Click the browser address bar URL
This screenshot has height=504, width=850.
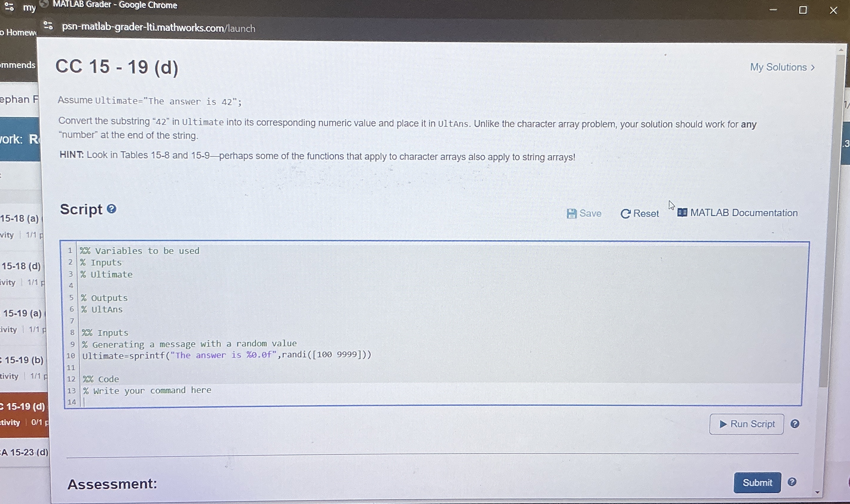click(158, 28)
